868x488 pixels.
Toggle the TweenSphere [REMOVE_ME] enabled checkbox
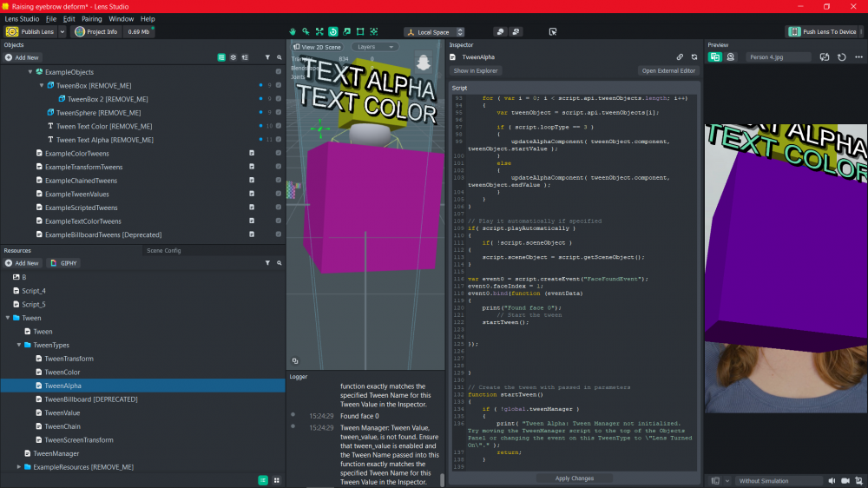tap(279, 112)
